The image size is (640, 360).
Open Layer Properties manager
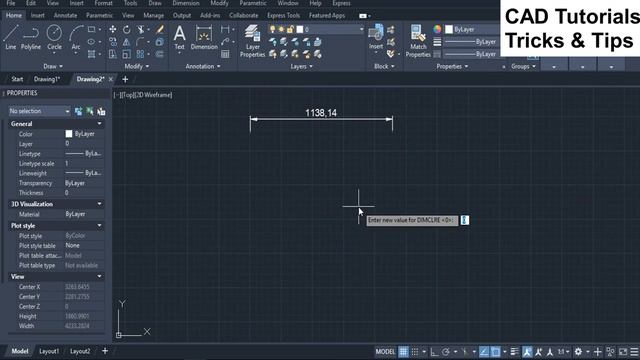[253, 41]
